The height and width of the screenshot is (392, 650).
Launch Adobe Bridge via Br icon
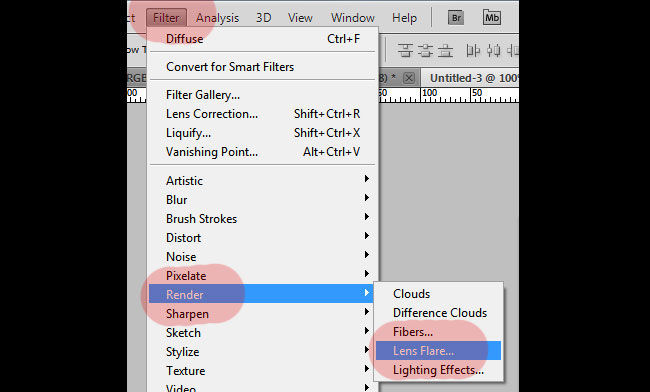[x=456, y=18]
